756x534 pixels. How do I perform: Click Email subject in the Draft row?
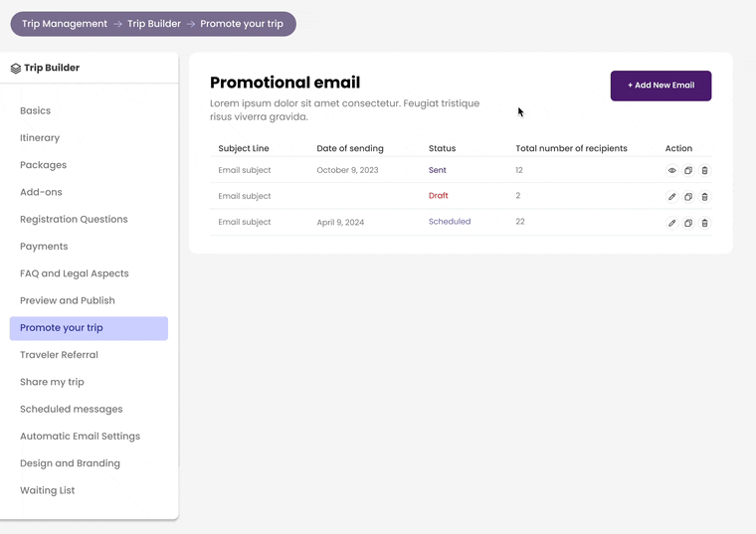click(x=245, y=196)
